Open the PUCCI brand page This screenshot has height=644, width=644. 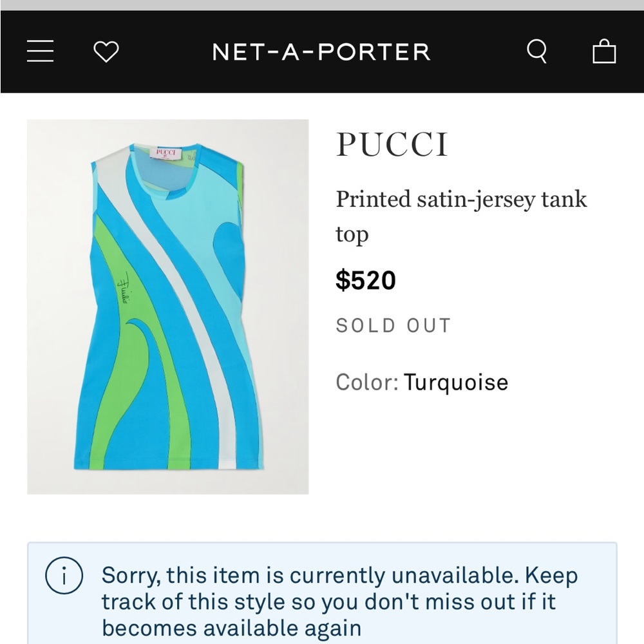pos(391,143)
